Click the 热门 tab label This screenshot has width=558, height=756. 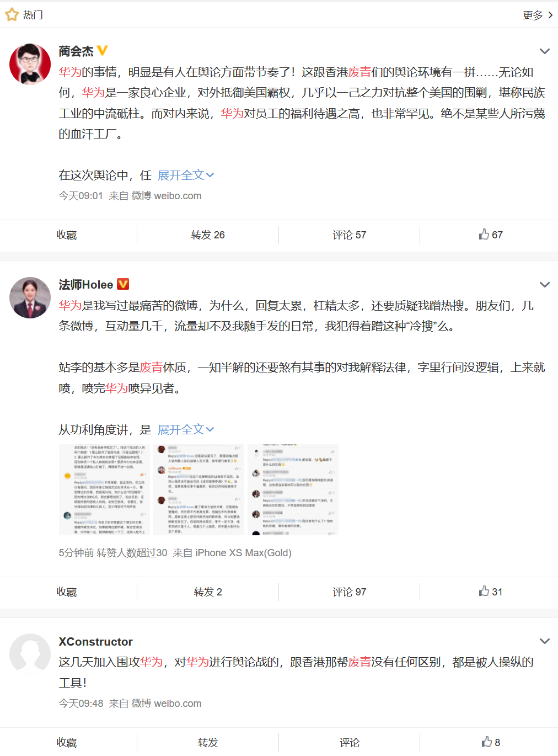tap(33, 15)
